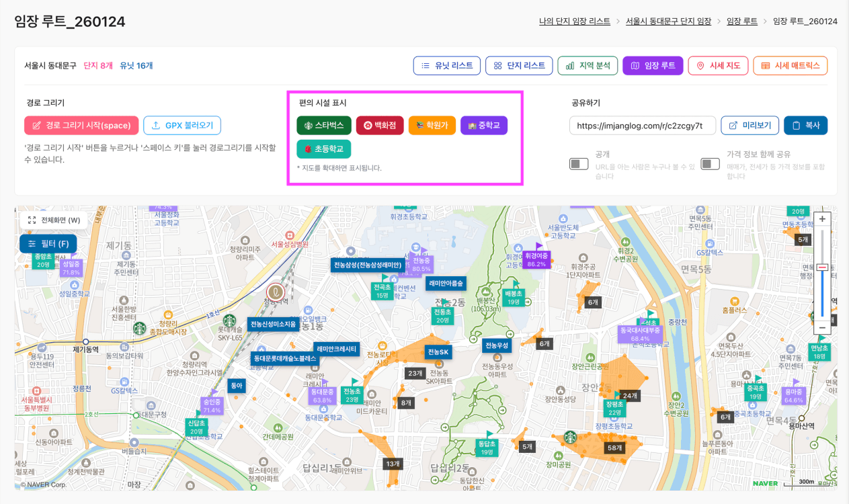The width and height of the screenshot is (849, 504).
Task: Toggle the 공개 public sharing switch
Action: tap(579, 164)
